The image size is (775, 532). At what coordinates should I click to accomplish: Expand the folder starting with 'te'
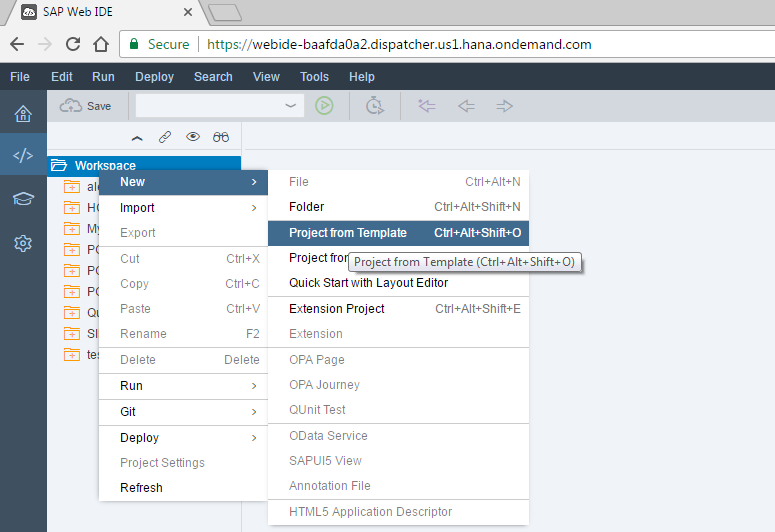(x=72, y=355)
